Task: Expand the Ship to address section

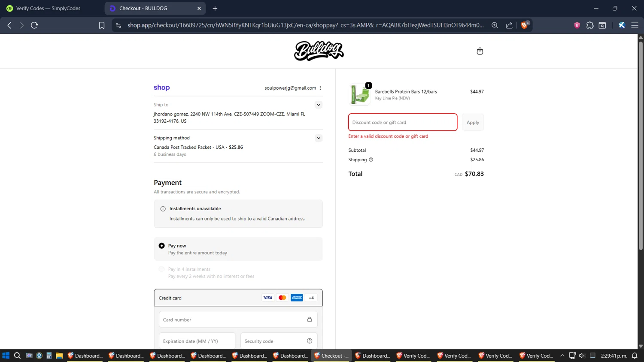Action: coord(318,105)
